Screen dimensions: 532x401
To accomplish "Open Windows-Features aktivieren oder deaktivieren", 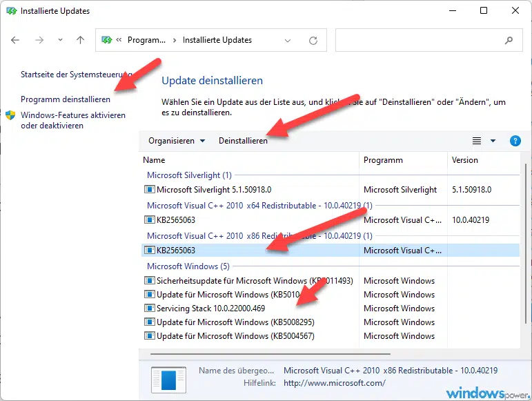I will pyautogui.click(x=72, y=120).
